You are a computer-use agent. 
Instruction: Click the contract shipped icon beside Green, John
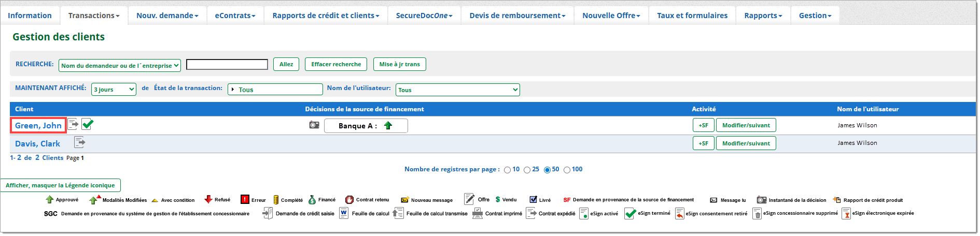tap(73, 124)
